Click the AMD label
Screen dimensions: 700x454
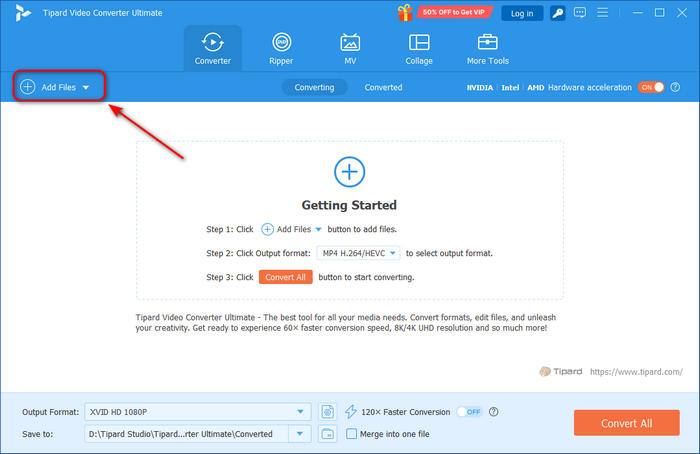[535, 87]
